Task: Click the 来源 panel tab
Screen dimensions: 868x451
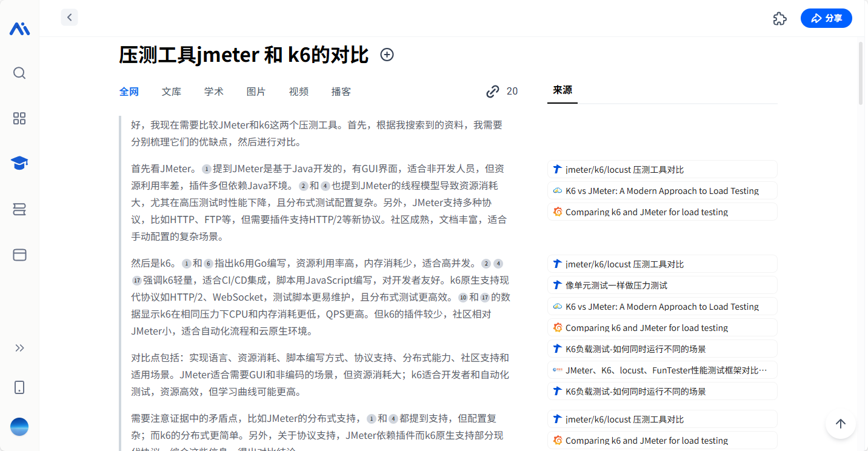Action: (x=563, y=90)
